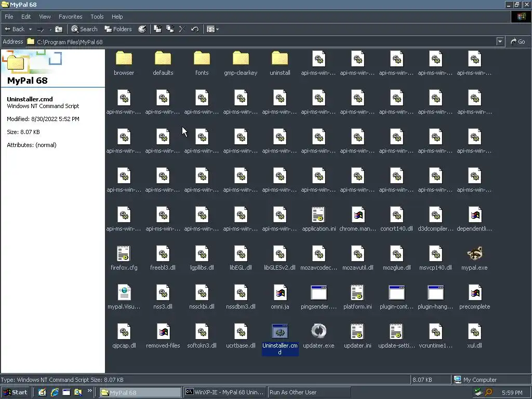Select the platform.ini file
The height and width of the screenshot is (399, 532).
(x=357, y=297)
